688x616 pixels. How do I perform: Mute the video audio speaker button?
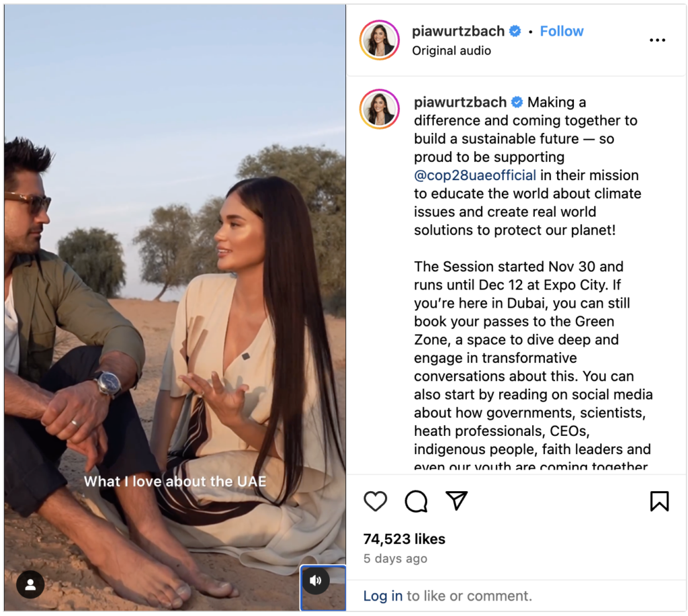(x=316, y=580)
